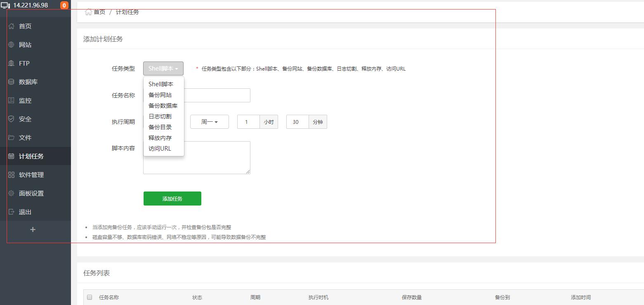Image resolution: width=644 pixels, height=305 pixels.
Task: Click the 周期 column header
Action: pyautogui.click(x=255, y=297)
